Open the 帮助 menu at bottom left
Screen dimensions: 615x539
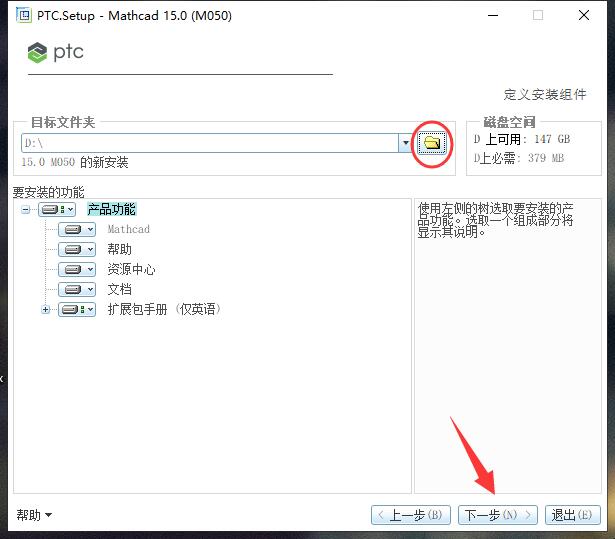[34, 515]
